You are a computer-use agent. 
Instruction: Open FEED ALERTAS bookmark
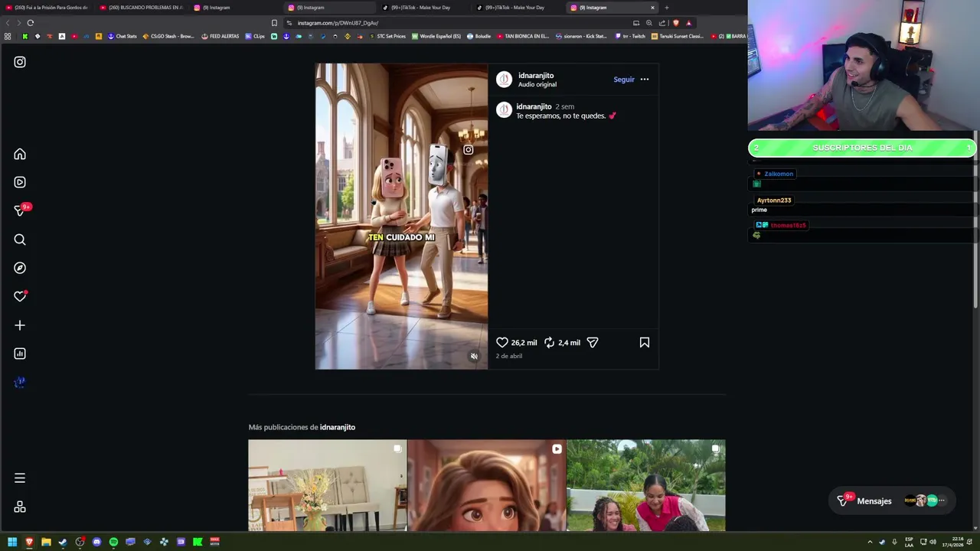click(x=220, y=36)
